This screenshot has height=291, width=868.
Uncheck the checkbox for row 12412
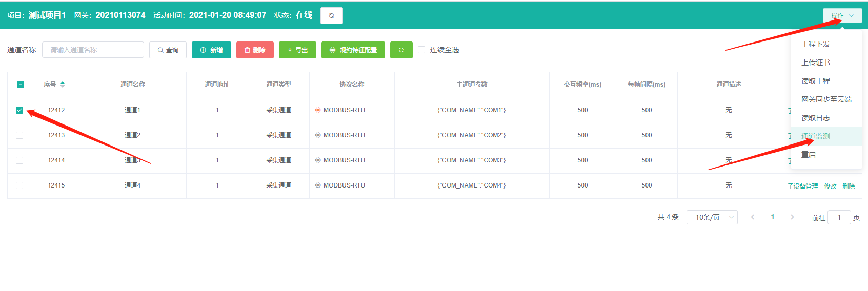click(x=19, y=110)
